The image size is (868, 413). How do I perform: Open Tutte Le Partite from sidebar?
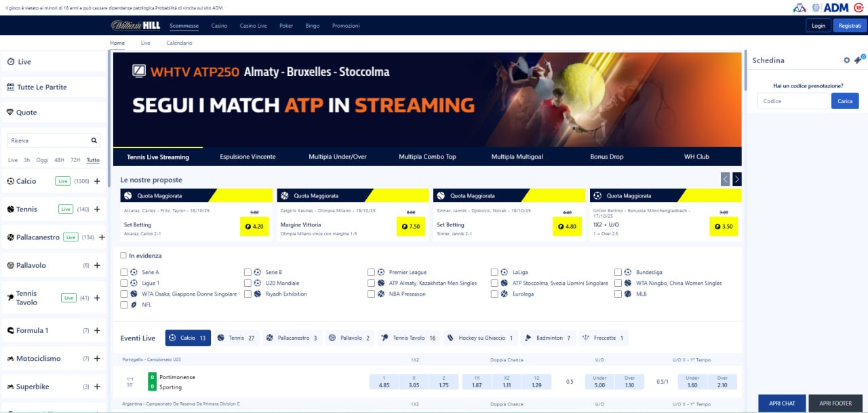point(41,87)
